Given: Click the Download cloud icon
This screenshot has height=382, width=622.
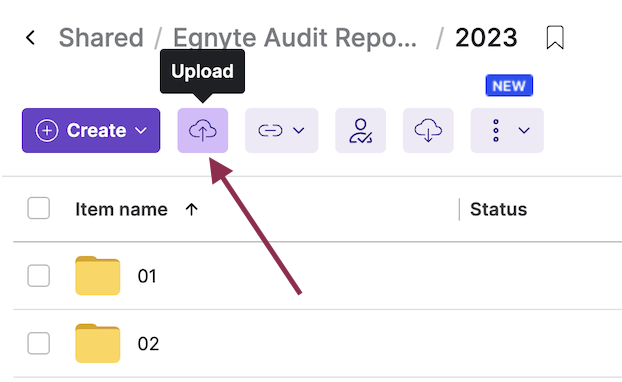Looking at the screenshot, I should tap(428, 131).
